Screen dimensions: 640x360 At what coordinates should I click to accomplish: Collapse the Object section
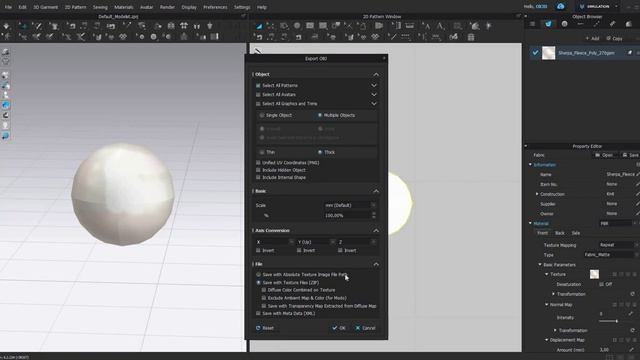(376, 75)
